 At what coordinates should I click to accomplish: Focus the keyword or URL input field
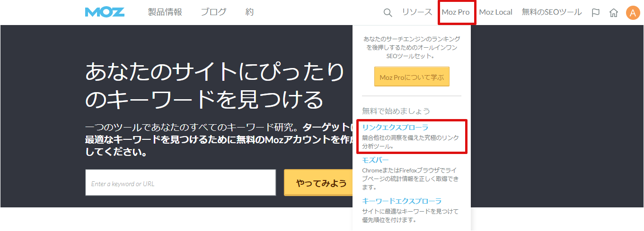coord(181,183)
